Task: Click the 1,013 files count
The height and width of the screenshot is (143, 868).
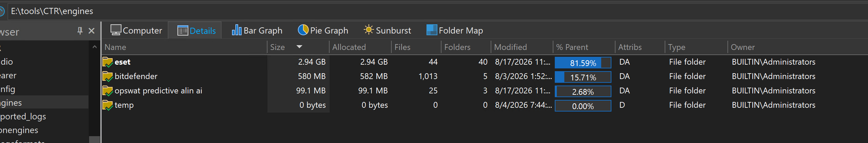Action: click(x=428, y=76)
